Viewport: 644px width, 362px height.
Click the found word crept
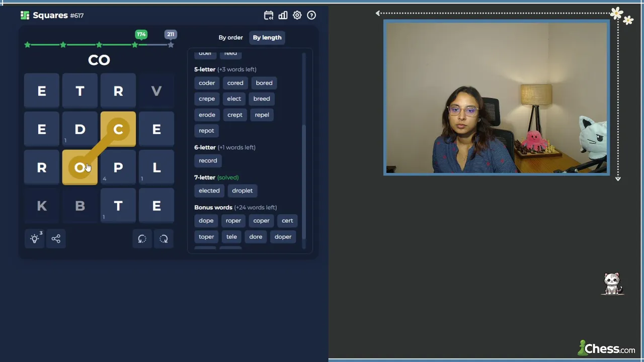235,115
